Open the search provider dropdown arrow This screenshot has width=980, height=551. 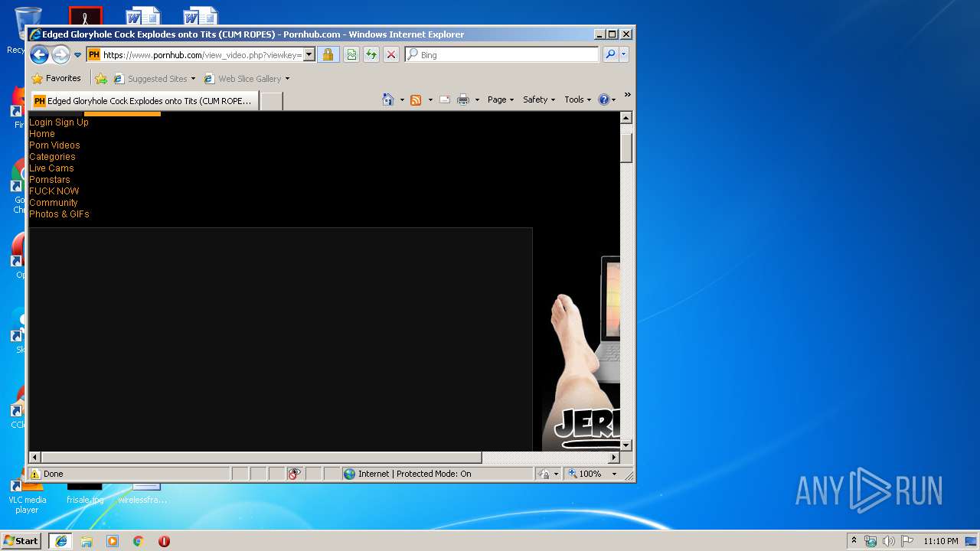624,54
